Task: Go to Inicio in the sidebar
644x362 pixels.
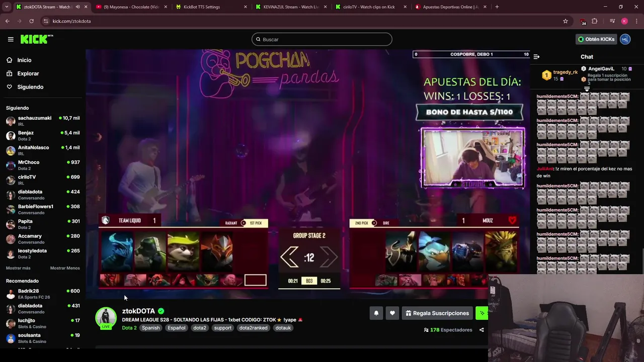Action: (24, 60)
